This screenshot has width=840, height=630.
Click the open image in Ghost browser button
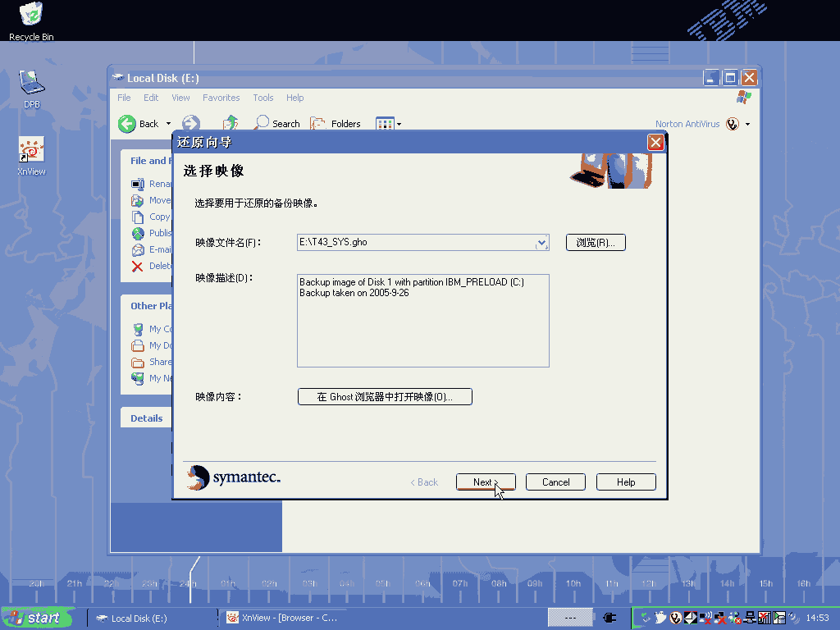(384, 397)
